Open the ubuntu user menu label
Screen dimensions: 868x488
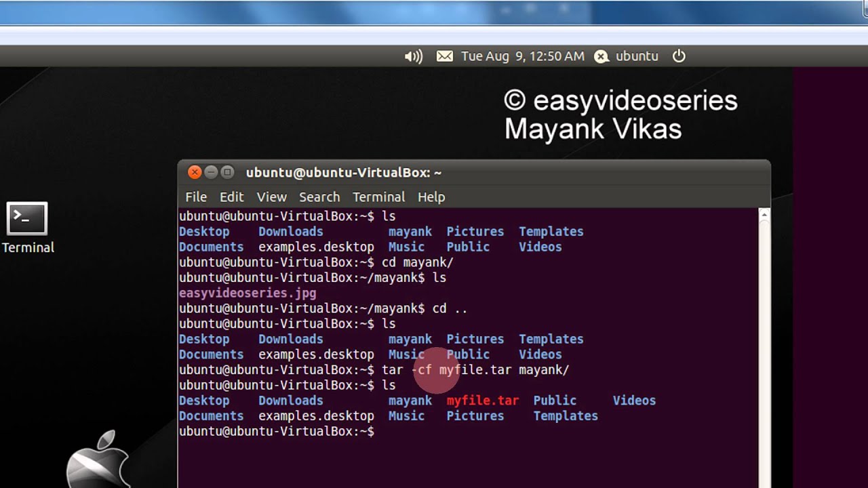(x=637, y=56)
